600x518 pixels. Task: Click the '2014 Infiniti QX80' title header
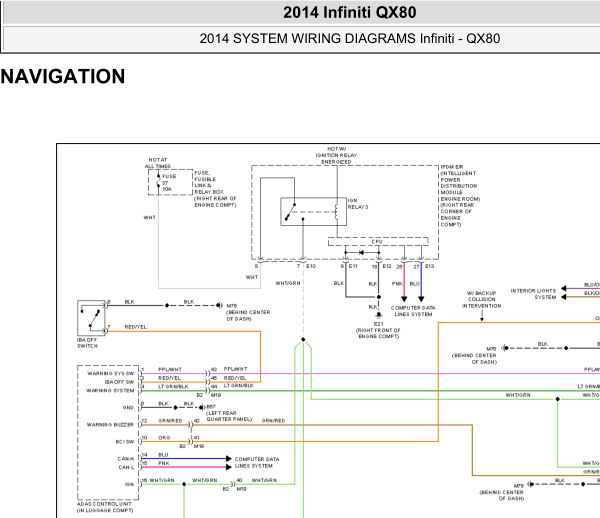point(349,12)
